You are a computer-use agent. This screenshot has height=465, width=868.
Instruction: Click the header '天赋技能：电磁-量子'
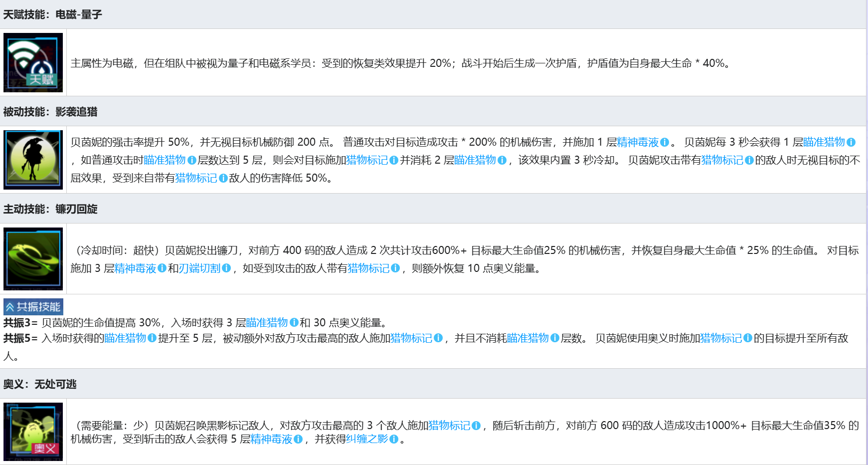[52, 14]
